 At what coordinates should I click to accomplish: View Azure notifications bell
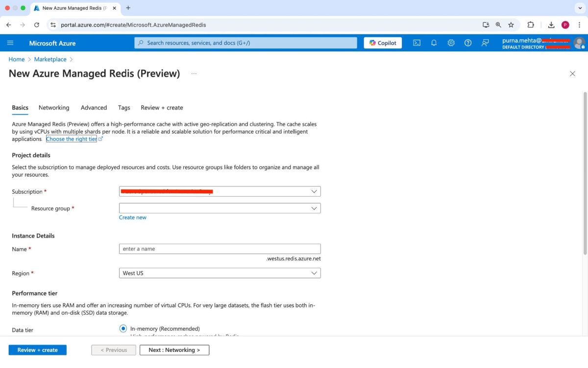click(x=434, y=43)
